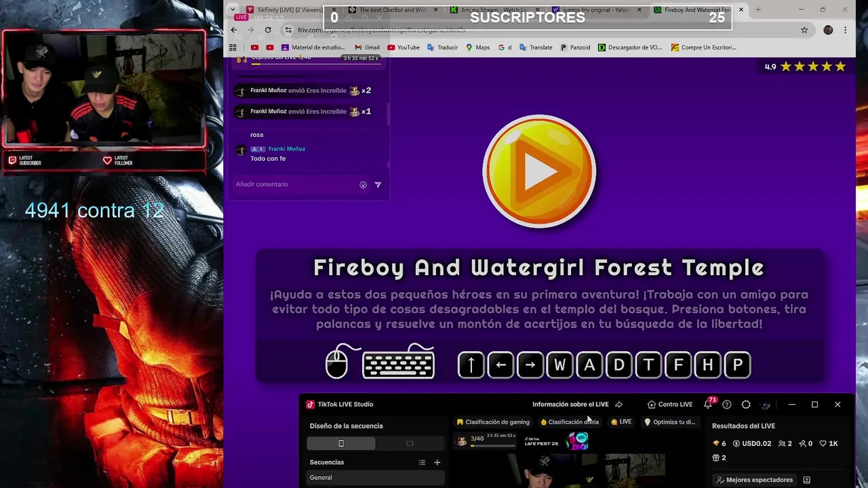
Task: Open the Gmail bookmark
Action: (367, 47)
